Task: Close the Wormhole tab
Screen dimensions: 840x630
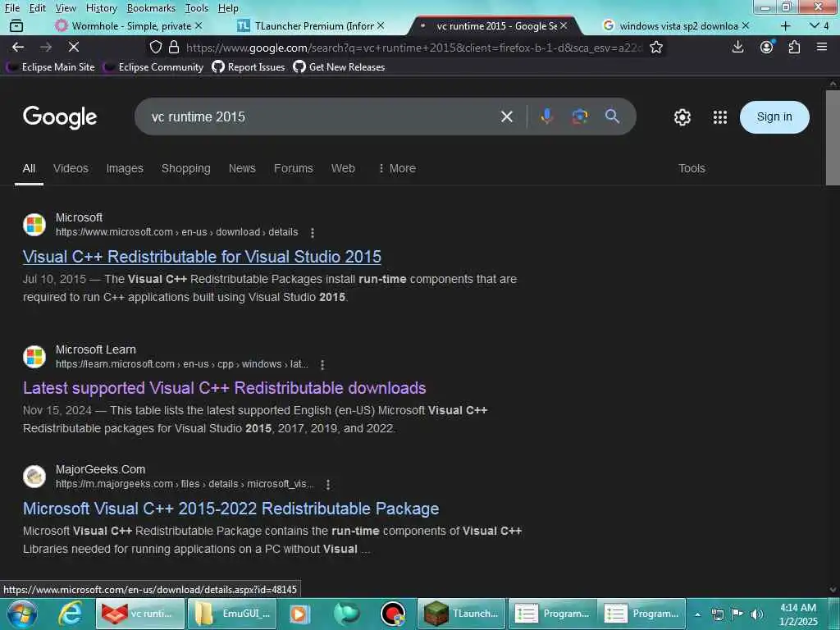Action: click(199, 25)
